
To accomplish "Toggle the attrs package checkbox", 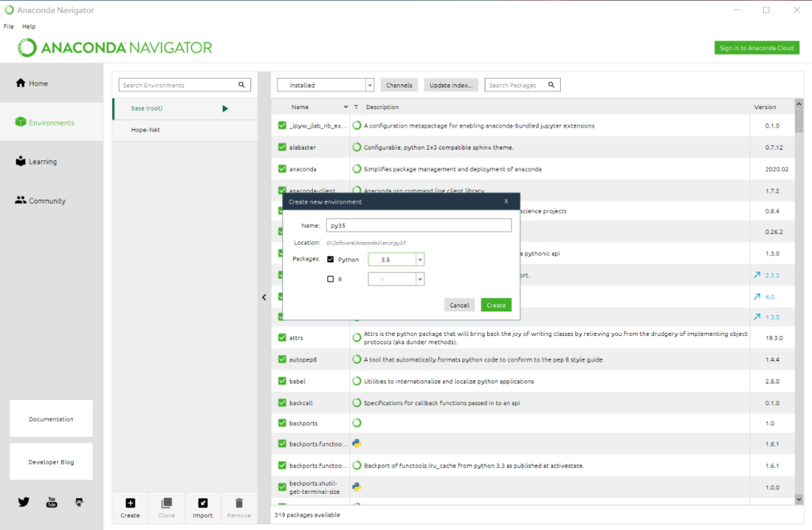I will 282,338.
